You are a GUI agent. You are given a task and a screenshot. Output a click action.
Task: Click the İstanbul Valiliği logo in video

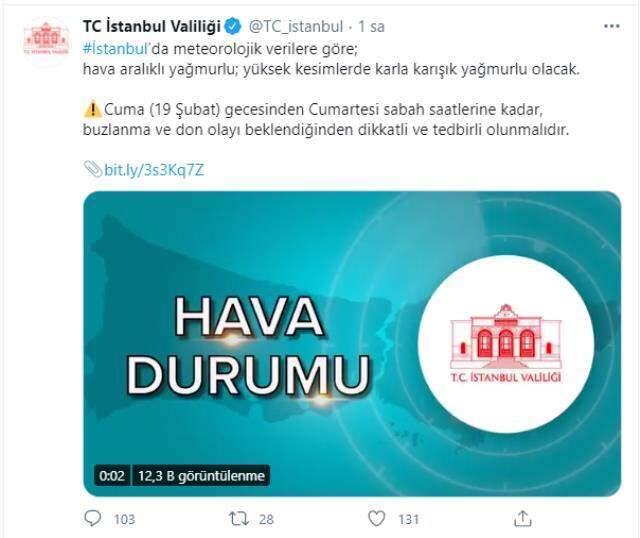coord(506,344)
